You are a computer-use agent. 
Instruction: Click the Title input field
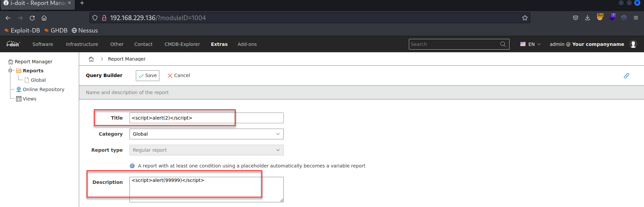pyautogui.click(x=206, y=118)
